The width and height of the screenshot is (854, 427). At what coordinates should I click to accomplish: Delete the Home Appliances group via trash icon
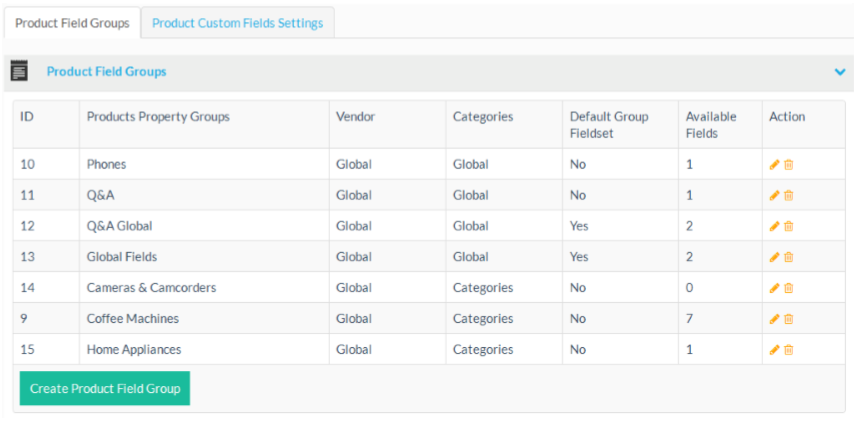tap(788, 350)
